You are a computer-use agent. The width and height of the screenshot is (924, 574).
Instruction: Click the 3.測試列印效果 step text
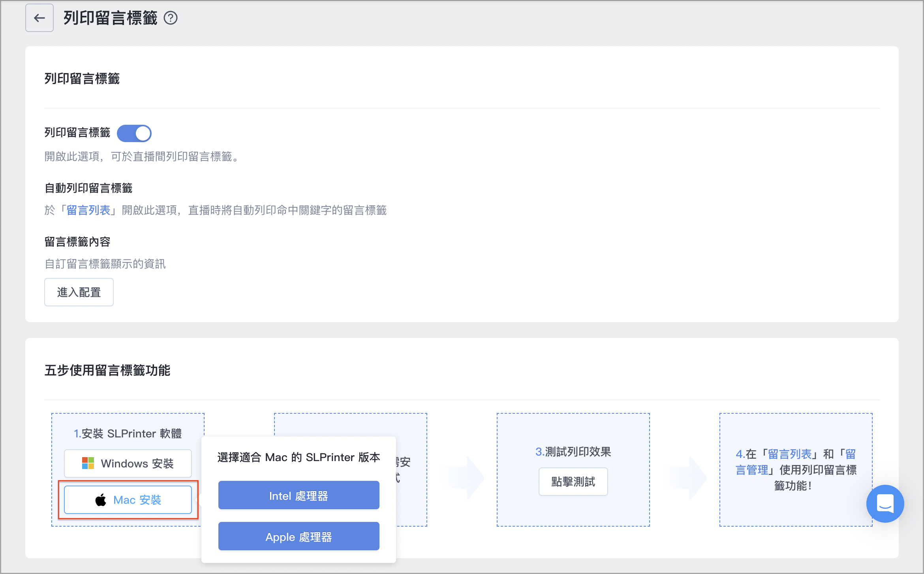[573, 452]
